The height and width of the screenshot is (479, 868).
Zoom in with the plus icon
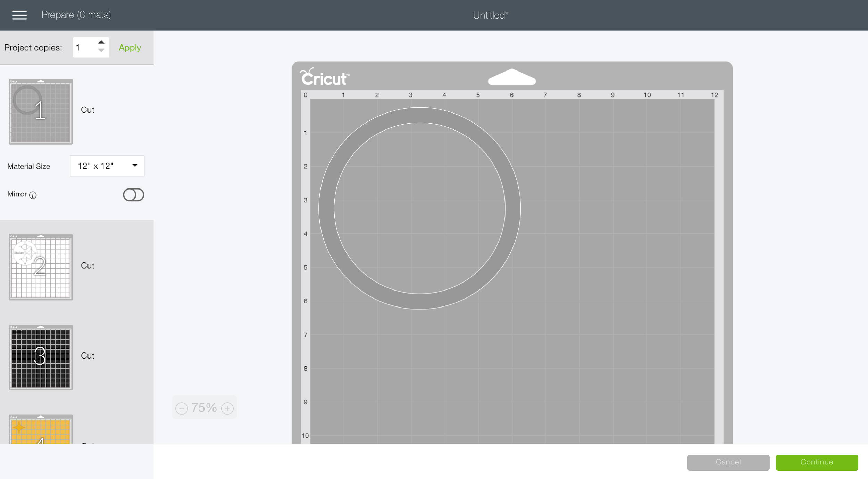227,409
